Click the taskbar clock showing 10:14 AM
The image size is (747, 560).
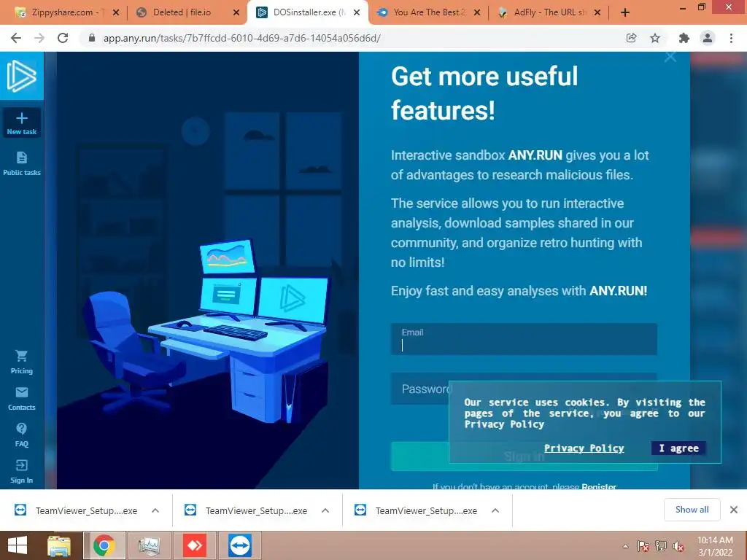715,545
